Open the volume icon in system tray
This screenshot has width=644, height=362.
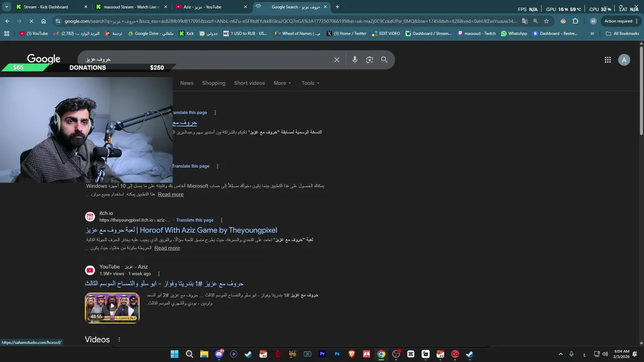point(605,354)
